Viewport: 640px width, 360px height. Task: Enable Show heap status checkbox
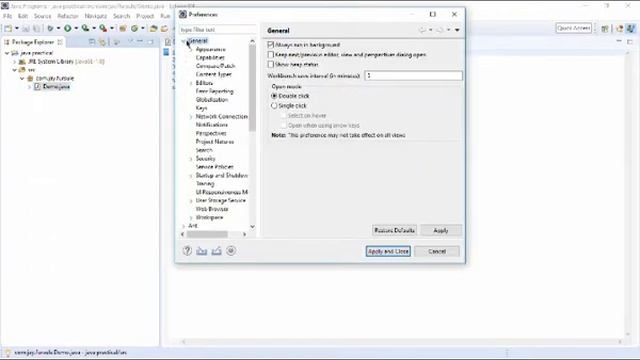click(x=271, y=64)
